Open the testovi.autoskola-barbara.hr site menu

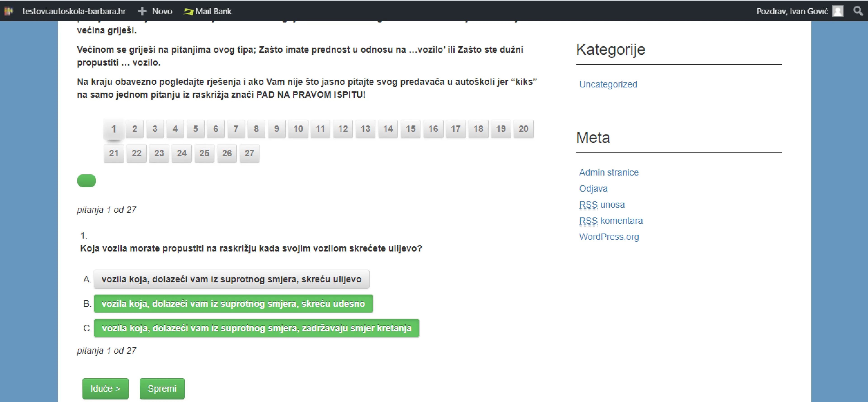74,12
